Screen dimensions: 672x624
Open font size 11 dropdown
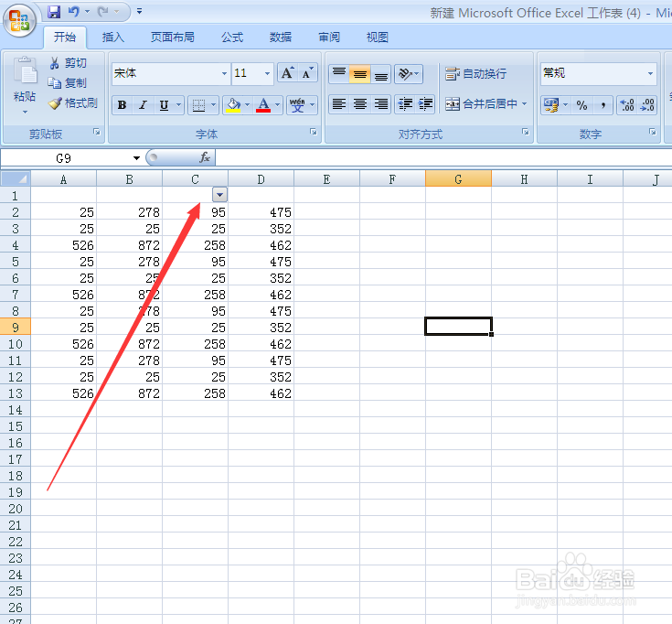pyautogui.click(x=267, y=73)
